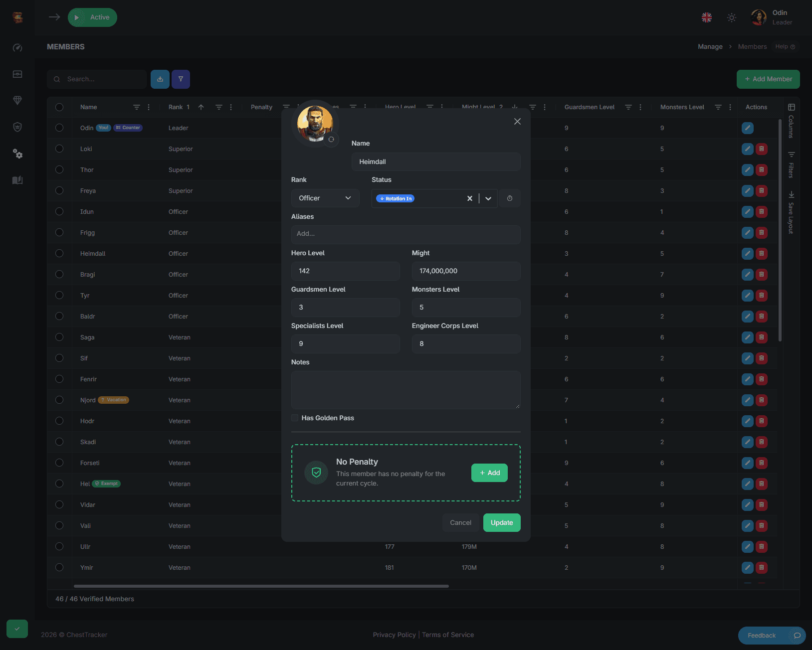812x650 pixels.
Task: Select the Vidar row checkbox
Action: pos(59,505)
